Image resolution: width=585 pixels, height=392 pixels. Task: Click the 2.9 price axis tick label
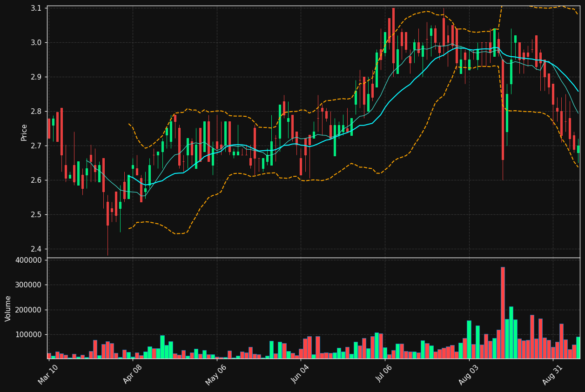(37, 77)
